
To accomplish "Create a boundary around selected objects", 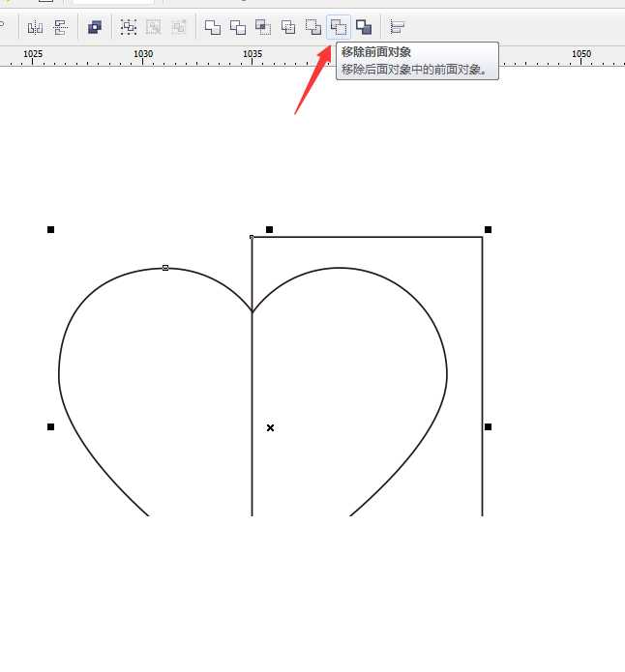I will (364, 27).
